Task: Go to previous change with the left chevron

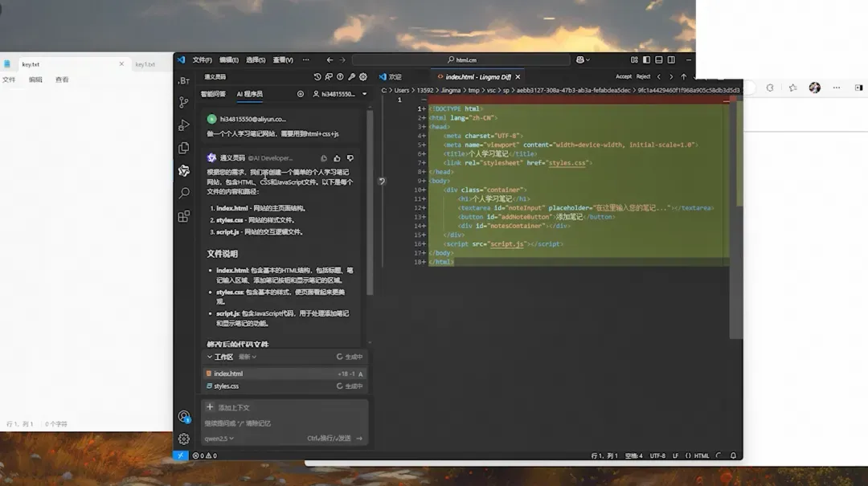Action: pos(659,77)
